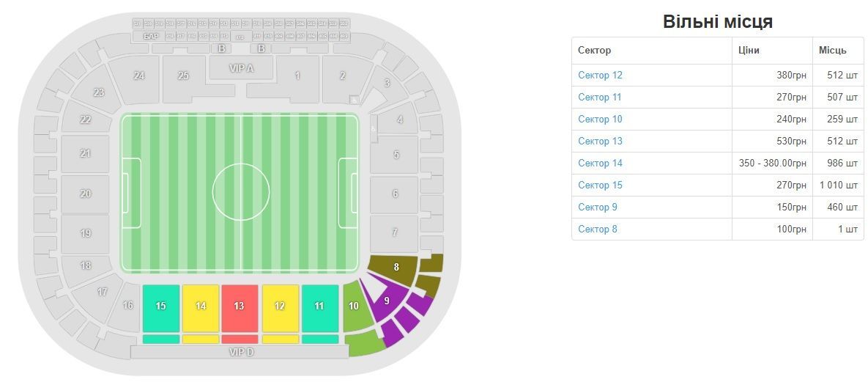The image size is (868, 382).
Task: Click Сектор 10 link in free seats list
Action: click(x=600, y=120)
